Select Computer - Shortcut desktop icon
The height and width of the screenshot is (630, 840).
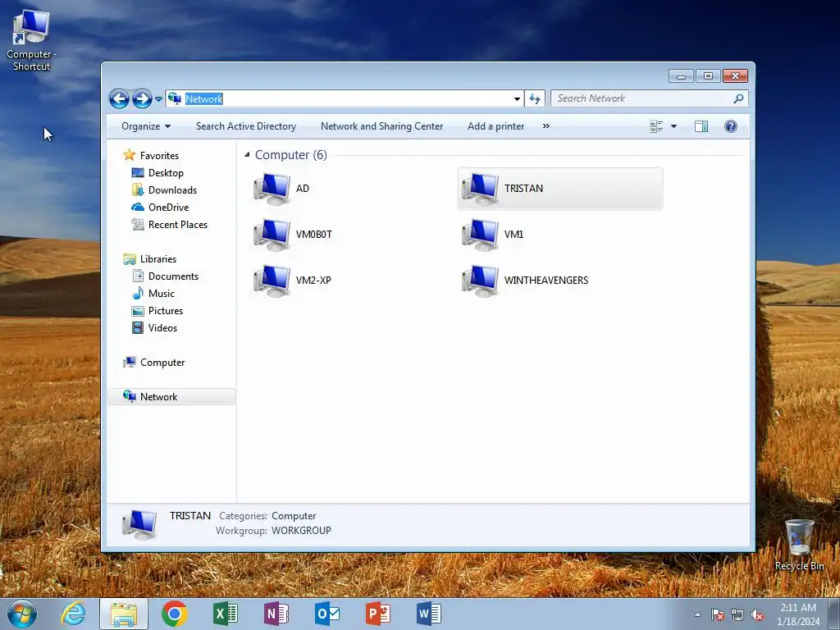click(32, 40)
